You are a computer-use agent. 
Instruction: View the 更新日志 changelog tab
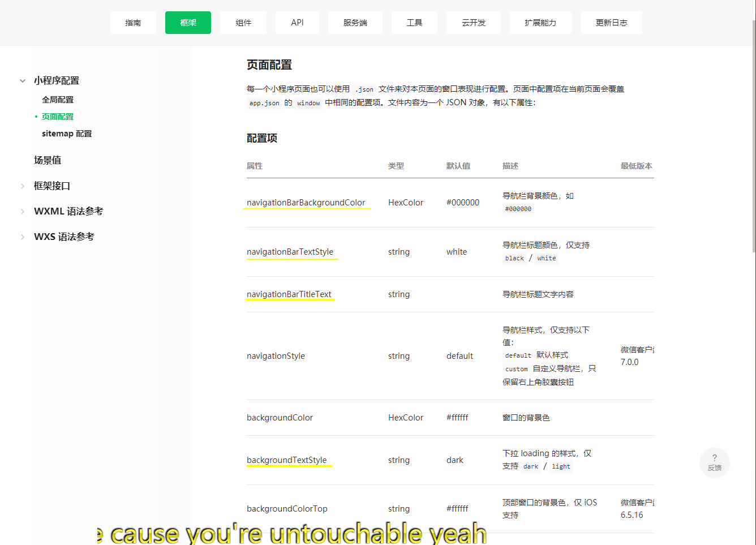[611, 23]
